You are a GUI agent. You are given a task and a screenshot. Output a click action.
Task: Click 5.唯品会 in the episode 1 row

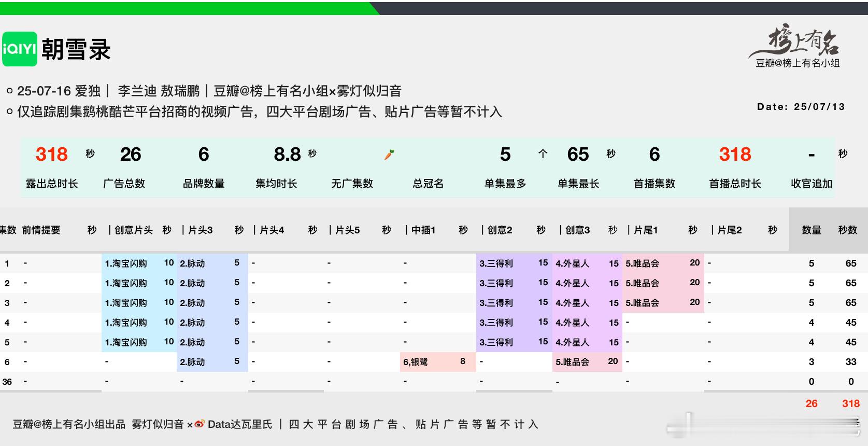(x=642, y=263)
